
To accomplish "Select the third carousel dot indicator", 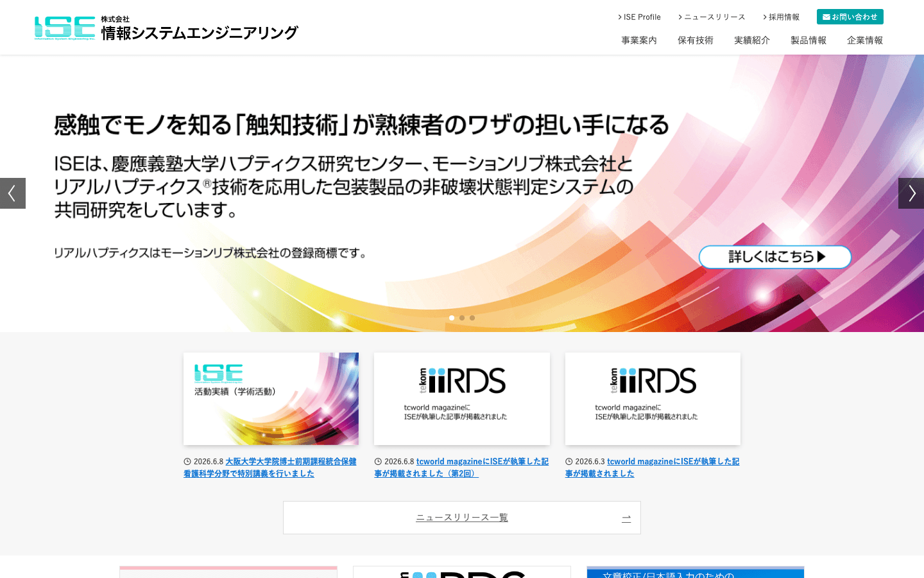I will [472, 318].
